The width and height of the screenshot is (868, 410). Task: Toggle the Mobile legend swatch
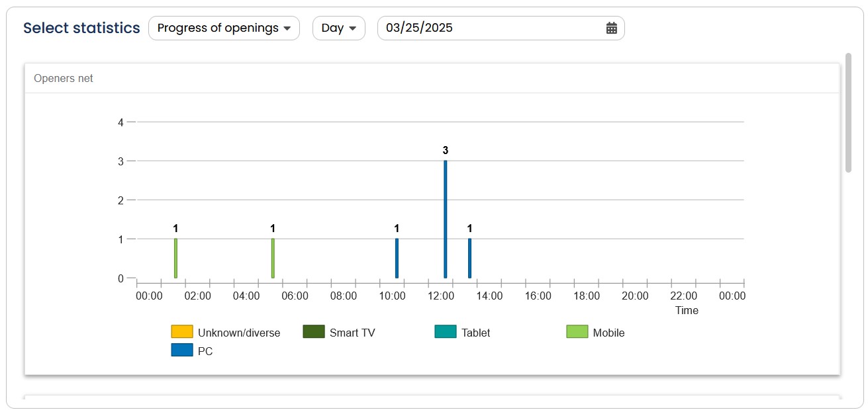577,332
